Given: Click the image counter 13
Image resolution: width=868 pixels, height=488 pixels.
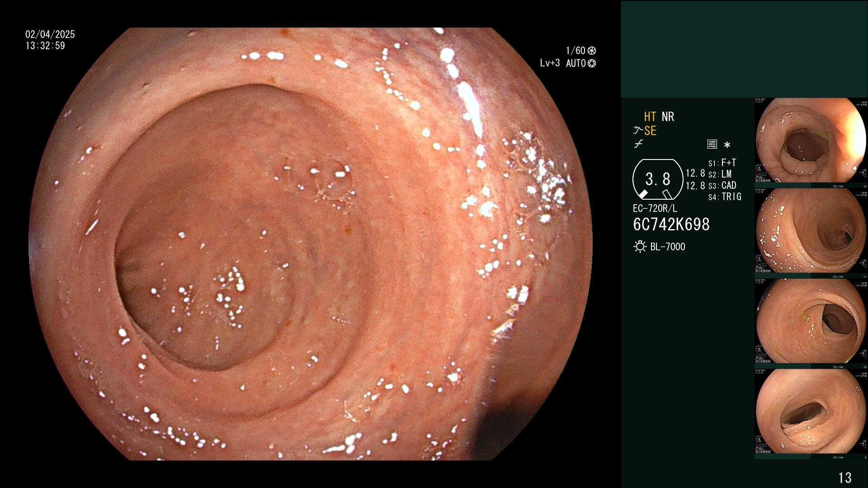Looking at the screenshot, I should point(845,478).
